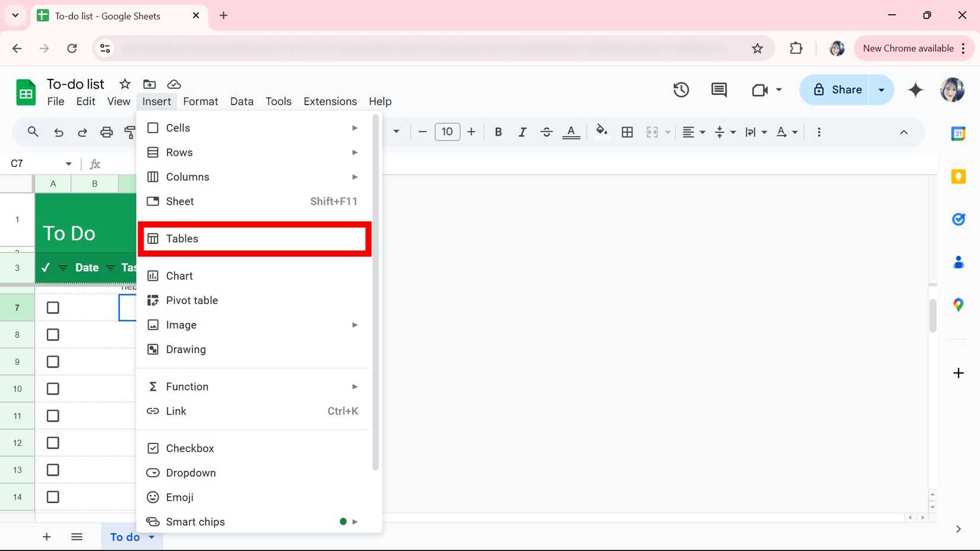Screen dimensions: 980x551
Task: Click New Chrome available button
Action: [908, 48]
